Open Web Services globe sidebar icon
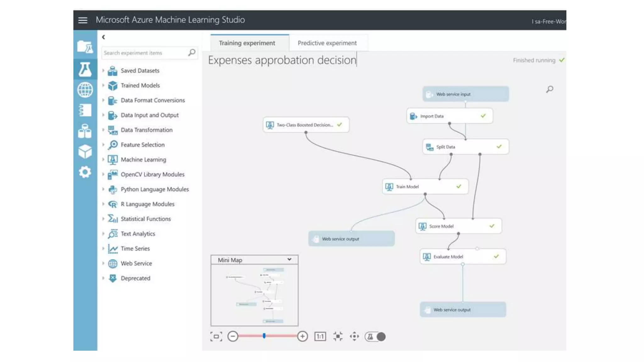Screen dimensions: 644x362 coord(85,90)
